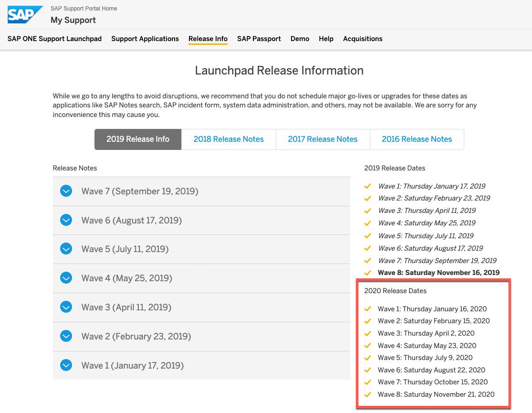Click Wave 3 (April 11, 2019) title
The image size is (532, 413).
126,307
